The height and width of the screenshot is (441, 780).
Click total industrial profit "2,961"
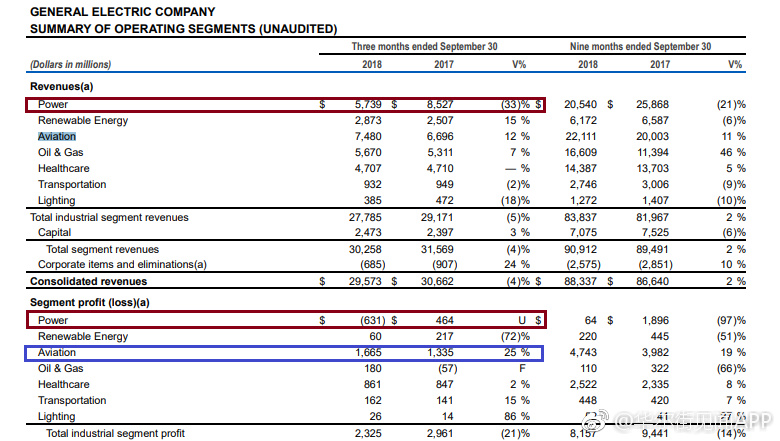440,434
